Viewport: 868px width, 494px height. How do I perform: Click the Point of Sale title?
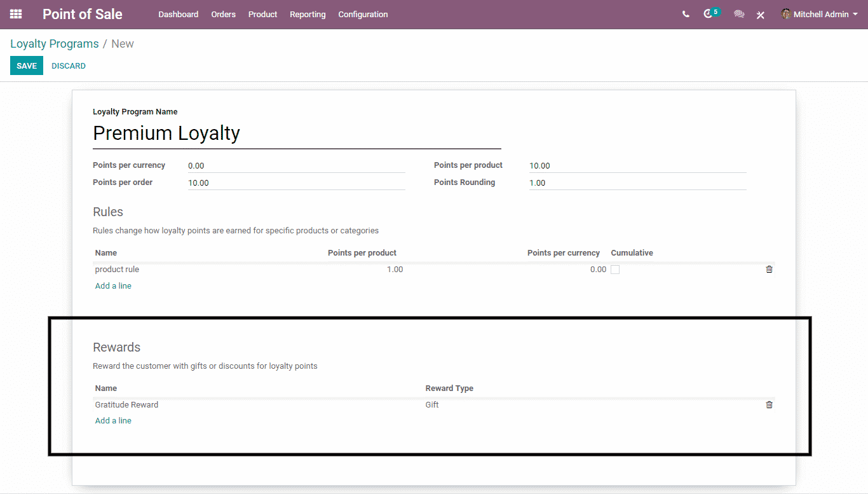83,14
